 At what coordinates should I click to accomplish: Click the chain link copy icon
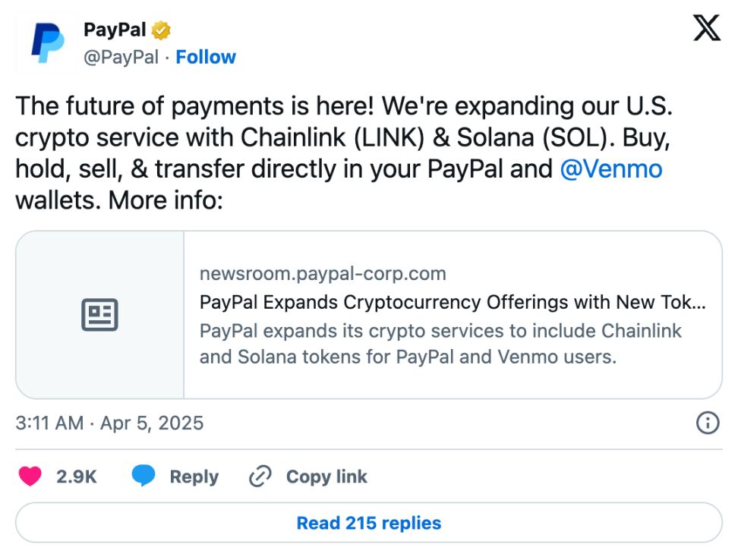tap(260, 477)
